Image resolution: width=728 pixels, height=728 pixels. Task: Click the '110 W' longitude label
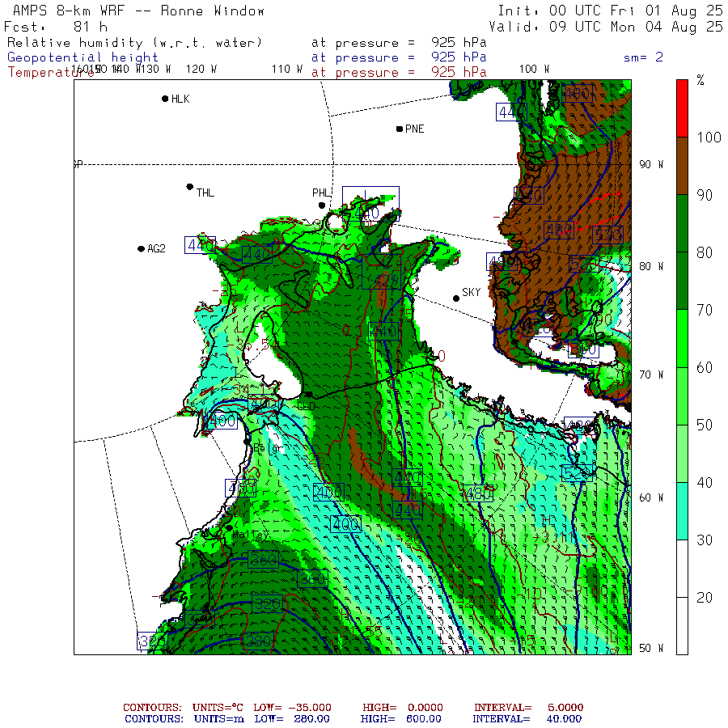coord(287,70)
